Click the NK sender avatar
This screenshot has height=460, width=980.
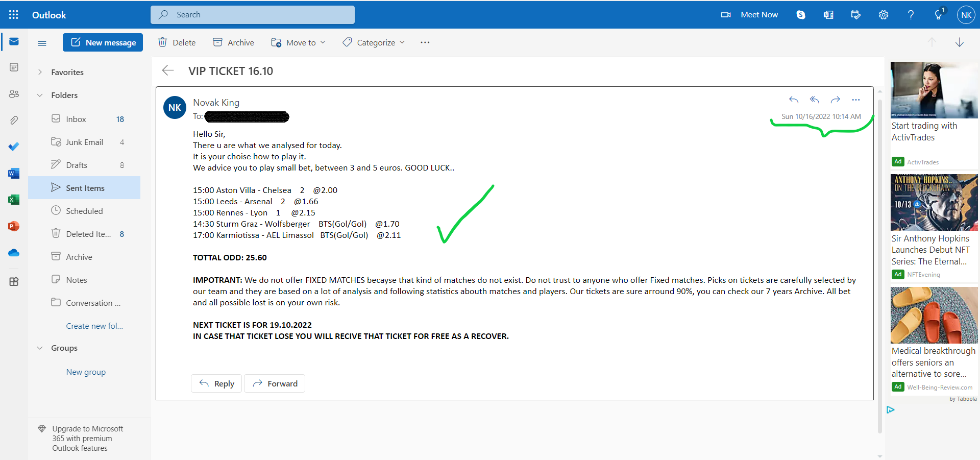(175, 108)
